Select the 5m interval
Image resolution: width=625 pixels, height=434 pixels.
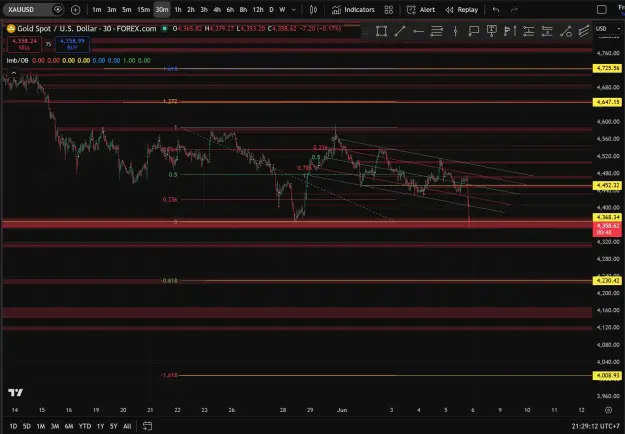[127, 10]
